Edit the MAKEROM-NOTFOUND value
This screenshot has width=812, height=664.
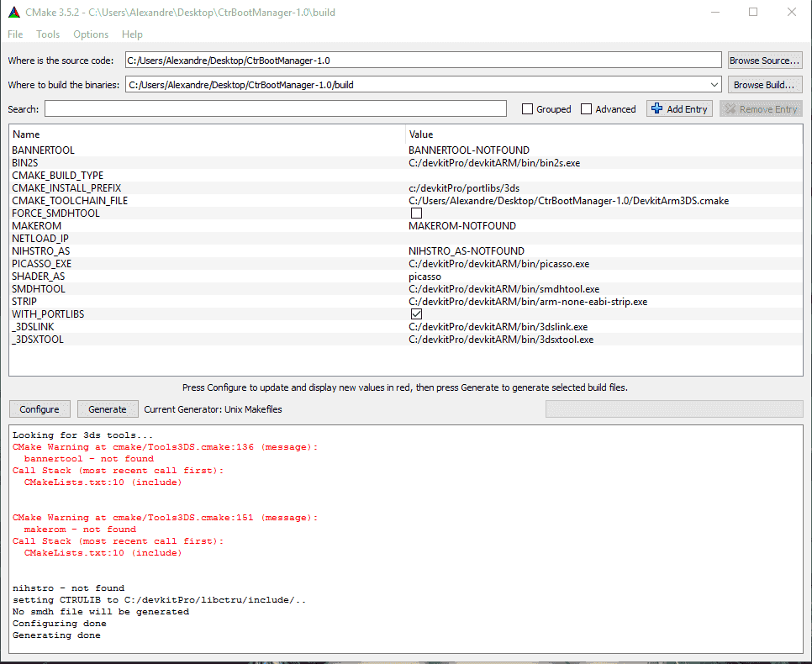(x=462, y=226)
